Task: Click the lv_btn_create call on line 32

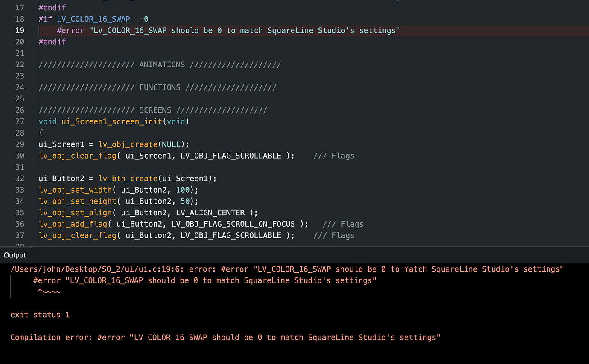Action: point(128,179)
